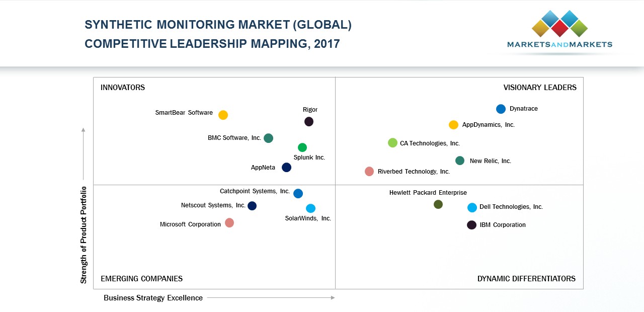Select the VISIONARY LEADERS quadrant heading
The height and width of the screenshot is (312, 644).
pos(540,88)
